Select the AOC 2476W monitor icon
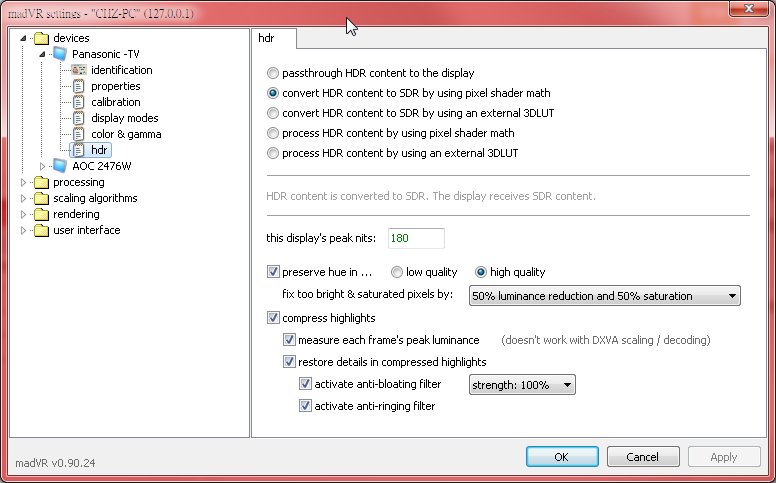The height and width of the screenshot is (483, 776). [x=59, y=166]
